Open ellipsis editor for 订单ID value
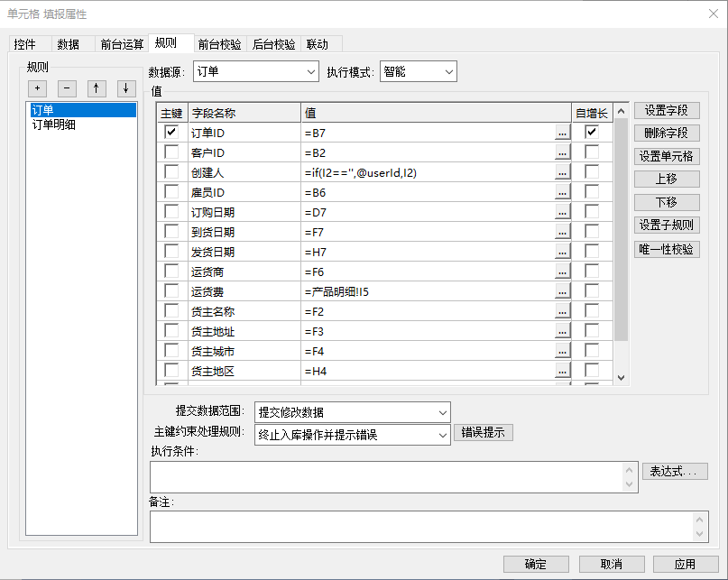The height and width of the screenshot is (580, 728). pos(562,133)
